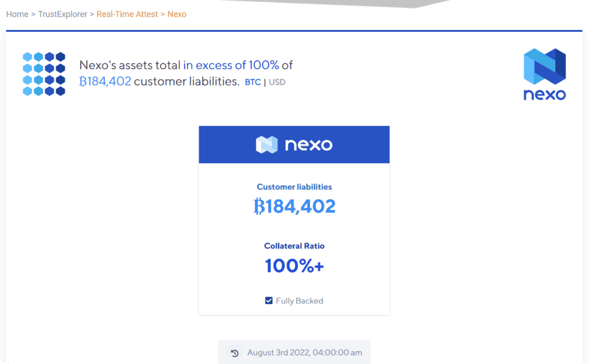
Task: Switch currency display to BTC
Action: pos(253,82)
